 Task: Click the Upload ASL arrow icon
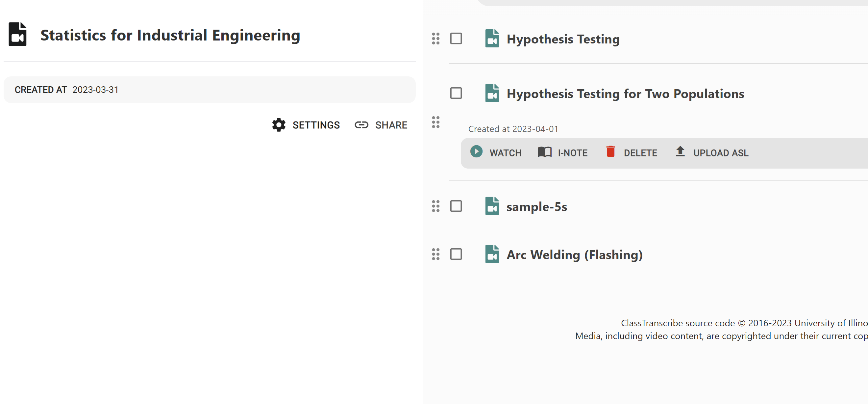pyautogui.click(x=680, y=151)
